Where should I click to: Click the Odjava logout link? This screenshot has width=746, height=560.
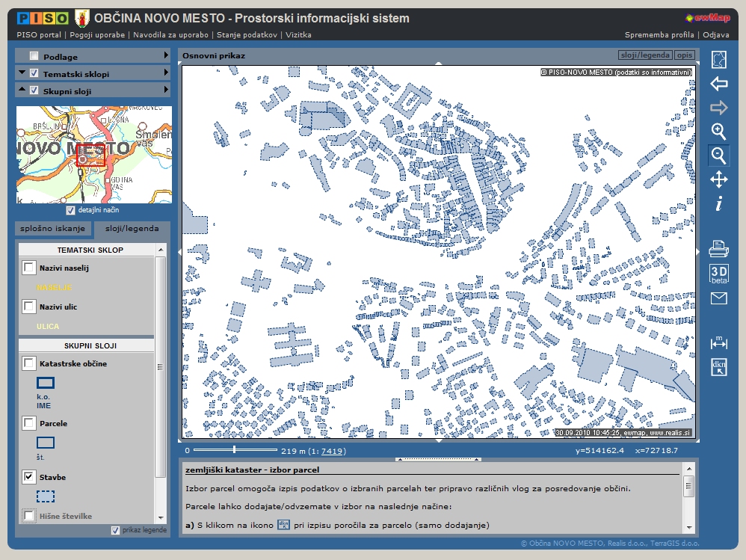tap(715, 34)
